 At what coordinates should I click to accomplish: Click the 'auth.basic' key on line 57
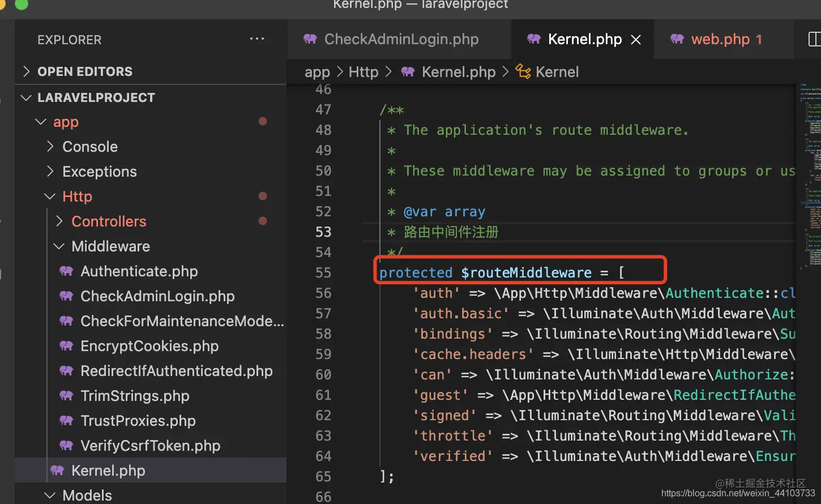(461, 314)
